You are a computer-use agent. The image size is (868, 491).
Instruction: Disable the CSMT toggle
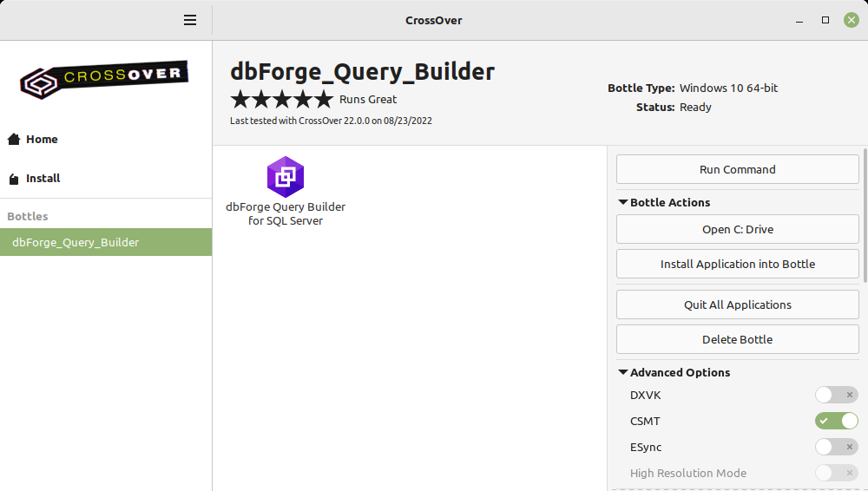pos(836,421)
